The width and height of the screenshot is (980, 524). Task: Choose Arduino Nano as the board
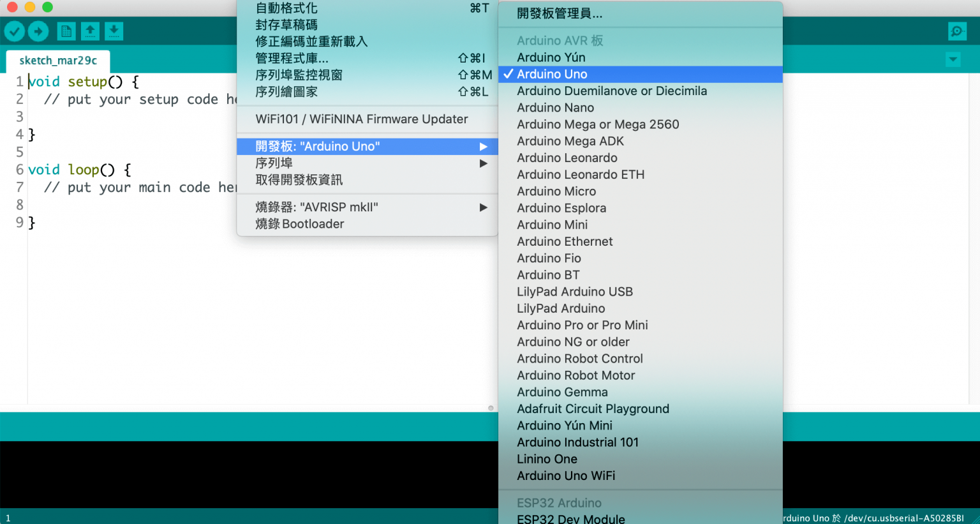click(555, 108)
